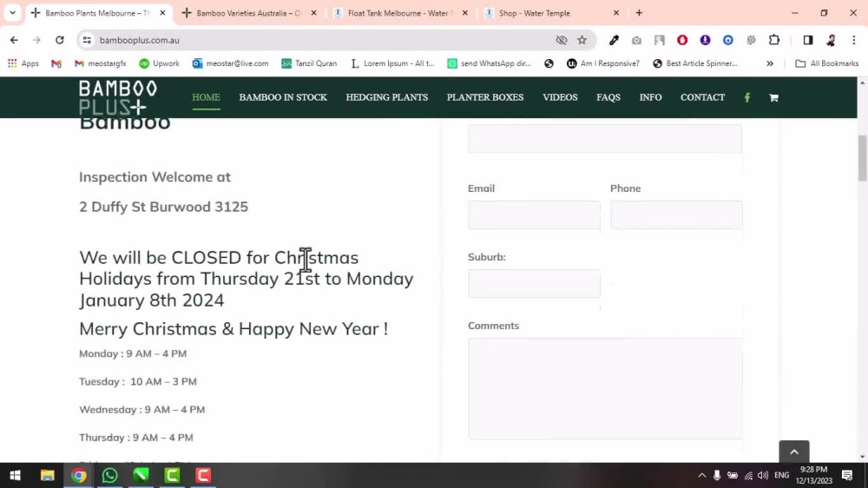This screenshot has width=868, height=488.
Task: Click in the Comments text area
Action: (x=605, y=389)
